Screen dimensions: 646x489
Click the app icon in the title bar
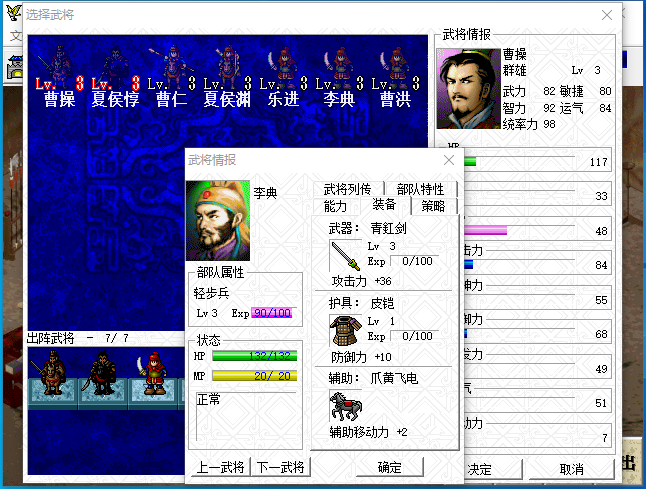[x=14, y=13]
